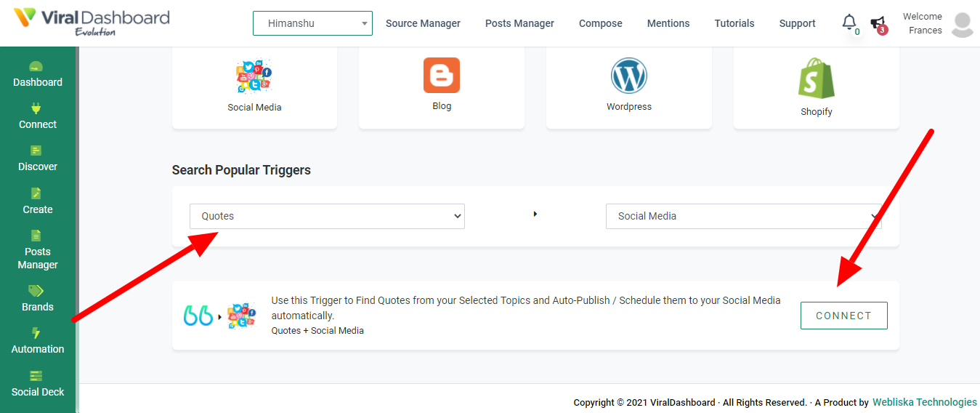Screen dimensions: 980x413
Task: Open the Quotes trigger dropdown
Action: pyautogui.click(x=327, y=216)
